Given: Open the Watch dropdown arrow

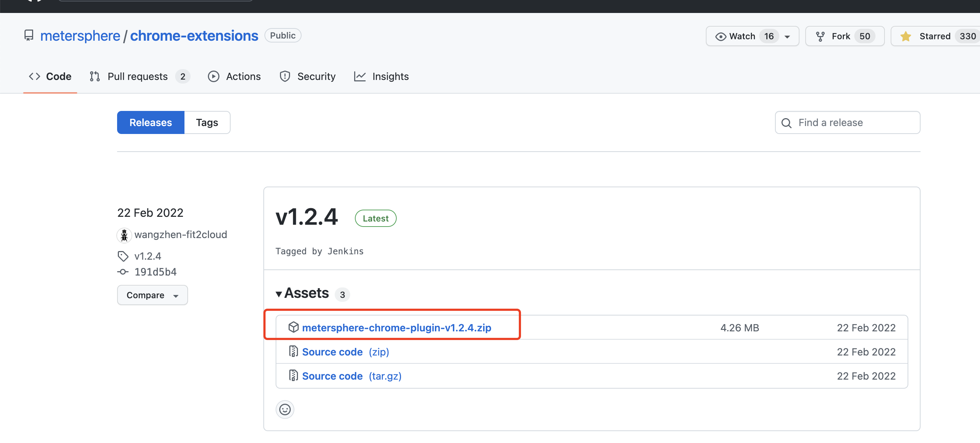Looking at the screenshot, I should pos(787,36).
